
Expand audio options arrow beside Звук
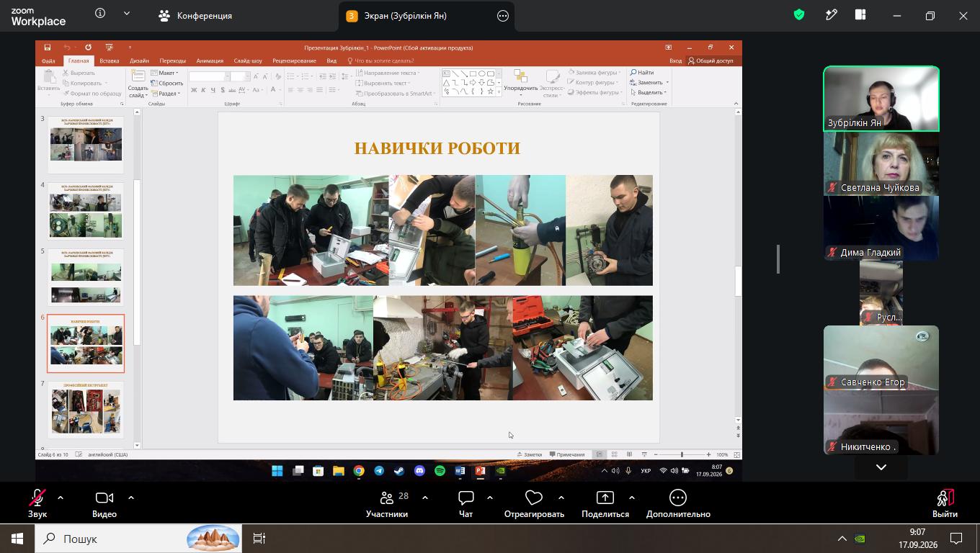tap(60, 498)
